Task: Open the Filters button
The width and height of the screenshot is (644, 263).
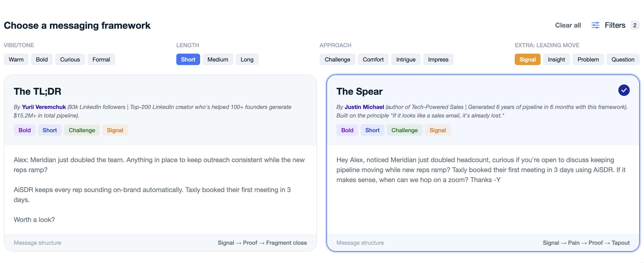Action: [615, 25]
